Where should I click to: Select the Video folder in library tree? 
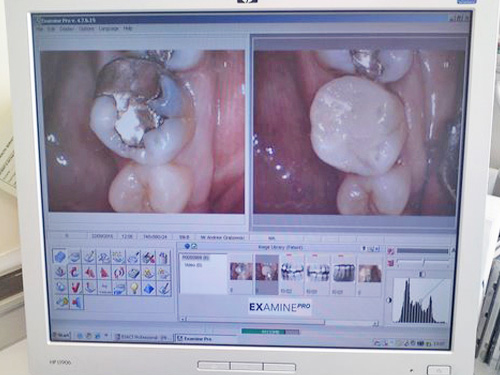[x=193, y=265]
